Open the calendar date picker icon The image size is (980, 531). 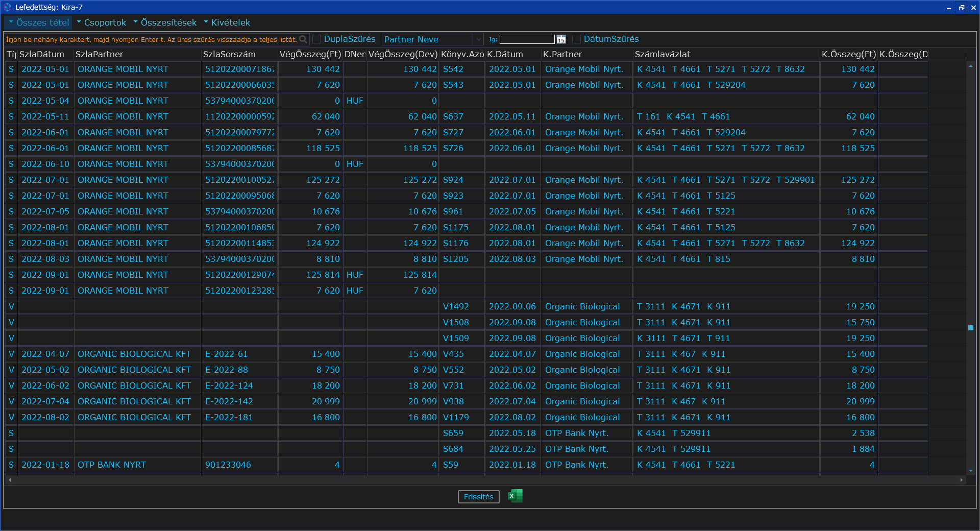[561, 39]
